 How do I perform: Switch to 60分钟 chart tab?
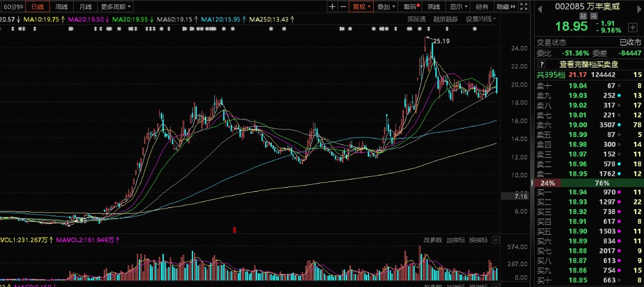(x=13, y=7)
